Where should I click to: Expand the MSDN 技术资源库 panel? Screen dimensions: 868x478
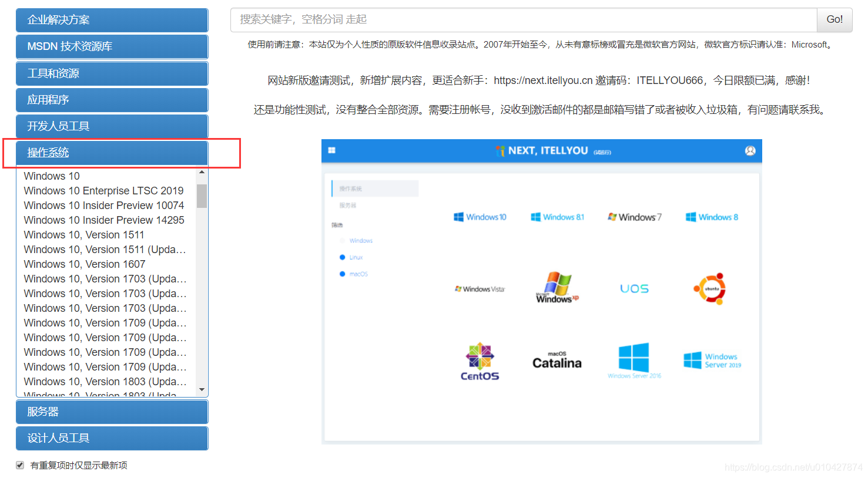pos(112,46)
